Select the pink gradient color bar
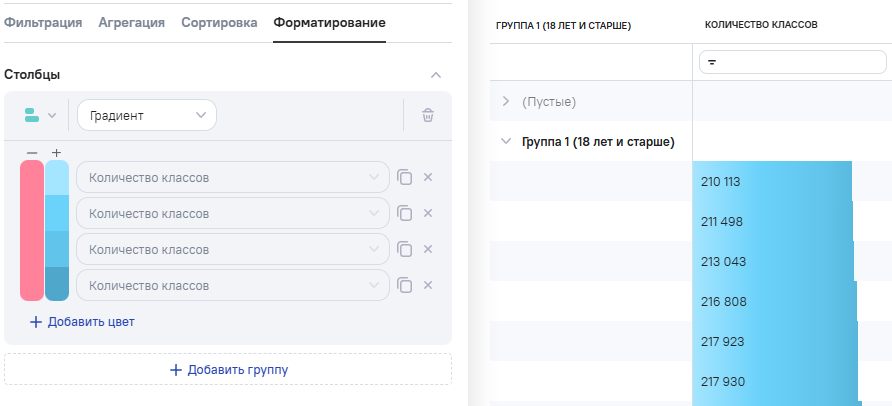Screen dimensions: 892x406 pyautogui.click(x=32, y=230)
